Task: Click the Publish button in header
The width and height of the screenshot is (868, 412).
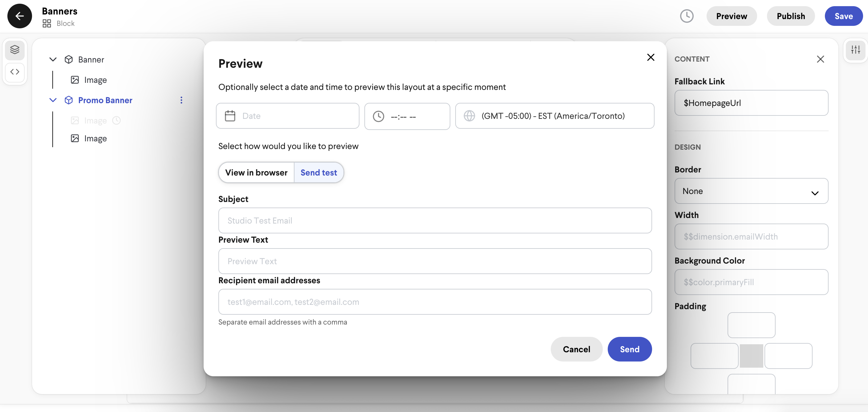Action: pyautogui.click(x=790, y=16)
